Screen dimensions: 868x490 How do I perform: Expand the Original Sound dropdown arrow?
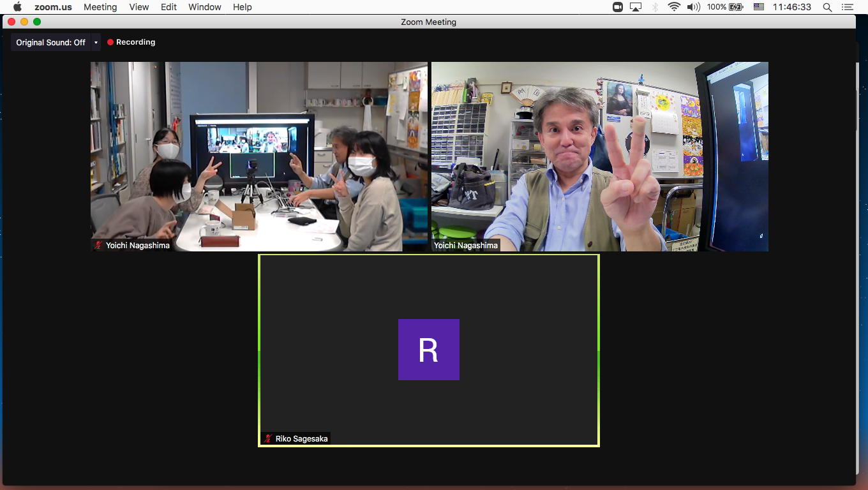point(96,42)
